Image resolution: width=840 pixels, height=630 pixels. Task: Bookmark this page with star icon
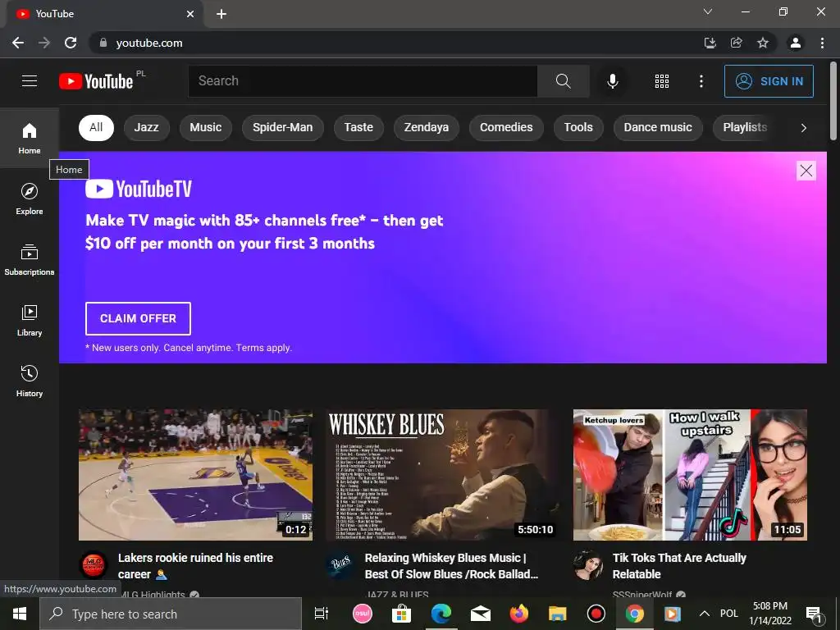tap(763, 43)
